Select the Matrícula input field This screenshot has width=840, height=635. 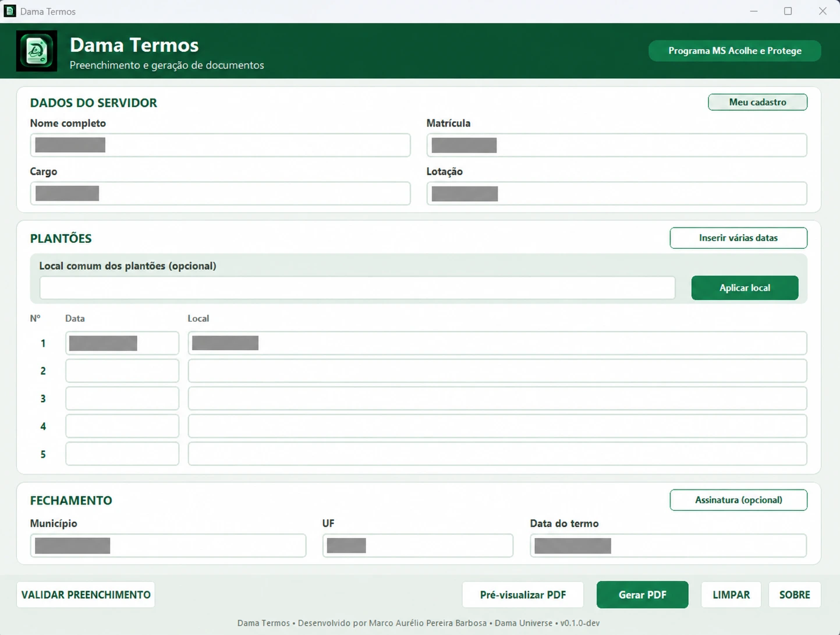[616, 145]
